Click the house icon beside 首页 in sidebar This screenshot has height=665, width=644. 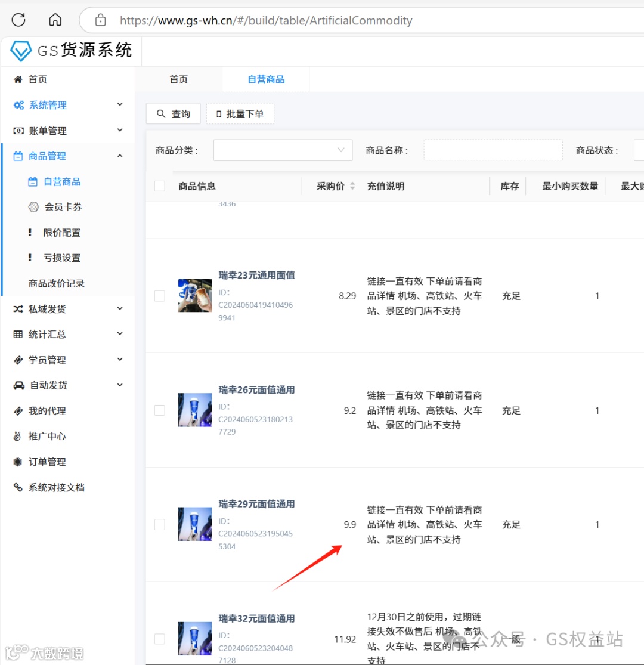tap(18, 79)
